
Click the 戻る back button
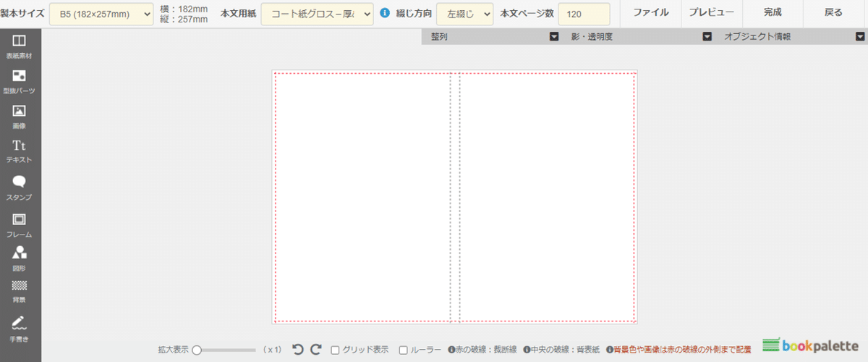(833, 14)
